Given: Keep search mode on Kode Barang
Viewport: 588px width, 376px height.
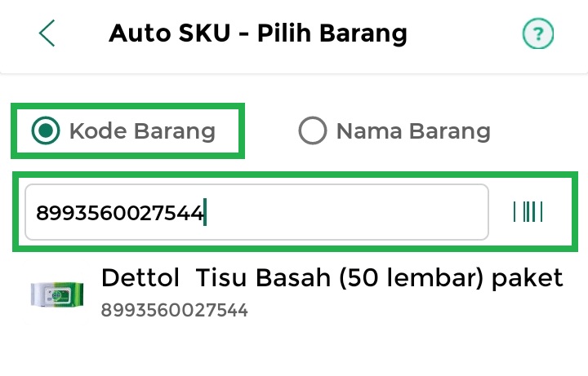Looking at the screenshot, I should 45,130.
